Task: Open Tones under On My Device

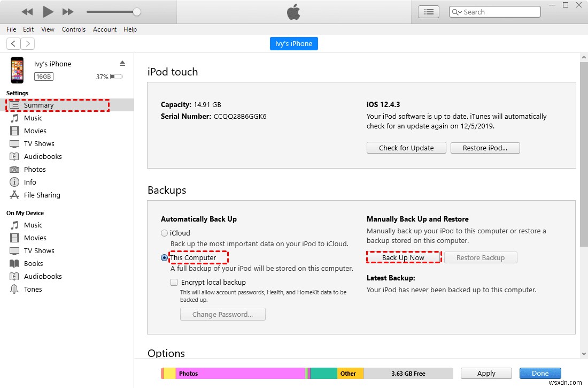Action: [33, 289]
